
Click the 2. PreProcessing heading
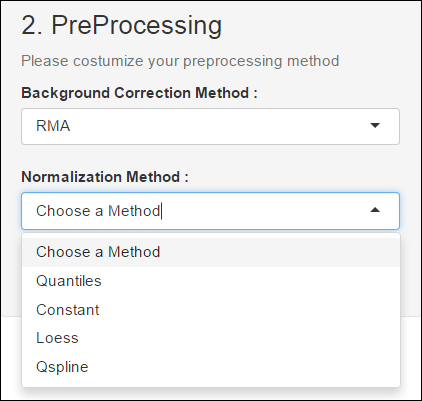click(121, 26)
